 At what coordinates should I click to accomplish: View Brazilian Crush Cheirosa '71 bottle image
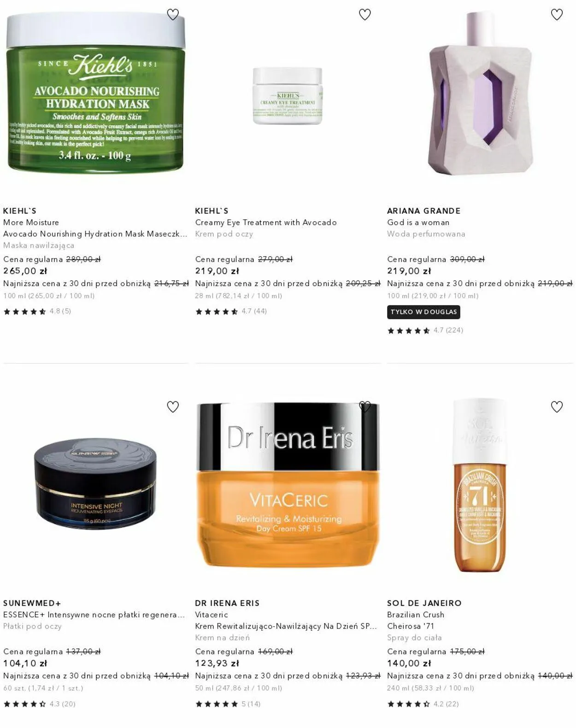480,485
